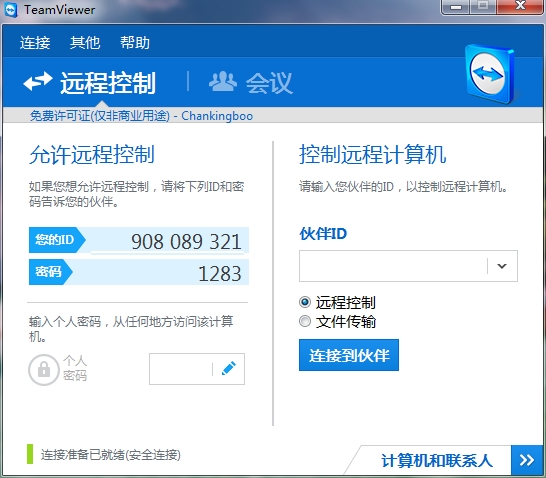Image resolution: width=546 pixels, height=478 pixels.
Task: Click the 伙伴ID input field
Action: pyautogui.click(x=393, y=266)
